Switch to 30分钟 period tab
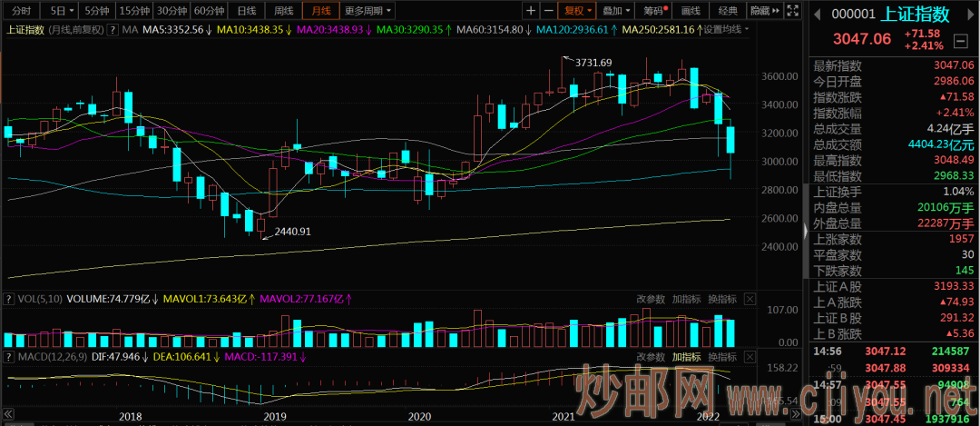The width and height of the screenshot is (980, 426). [171, 11]
